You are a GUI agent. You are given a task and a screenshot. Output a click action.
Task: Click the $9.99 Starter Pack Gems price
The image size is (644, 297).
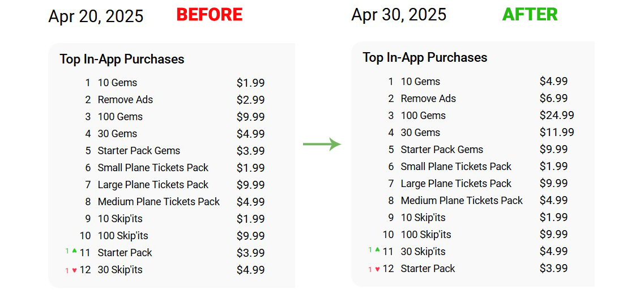pyautogui.click(x=553, y=150)
